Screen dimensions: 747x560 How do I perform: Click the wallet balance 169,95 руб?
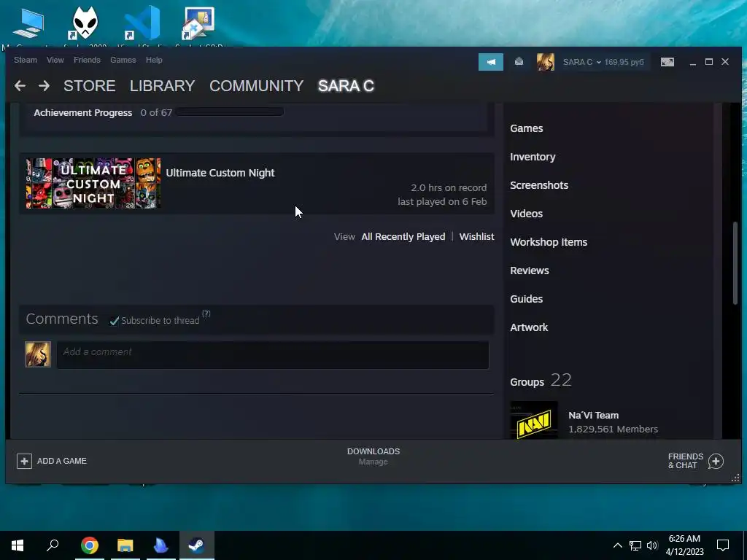[624, 62]
